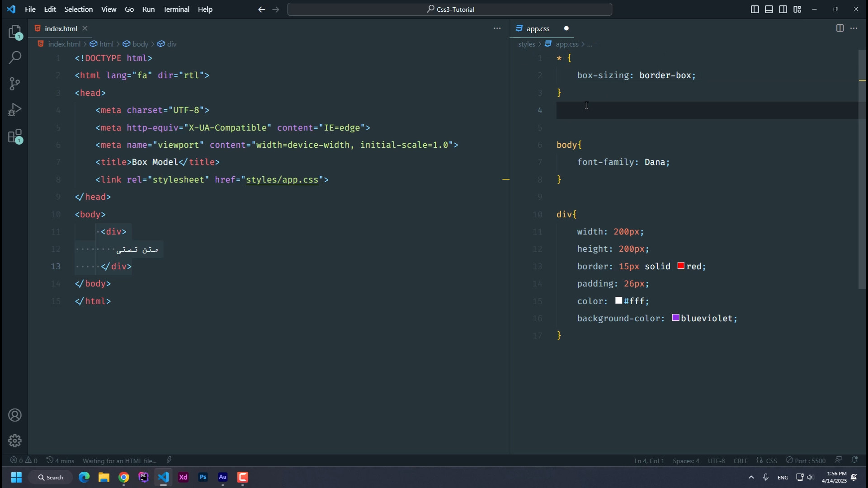Expand the body breadcrumb in index.html
868x488 pixels.
tap(140, 44)
